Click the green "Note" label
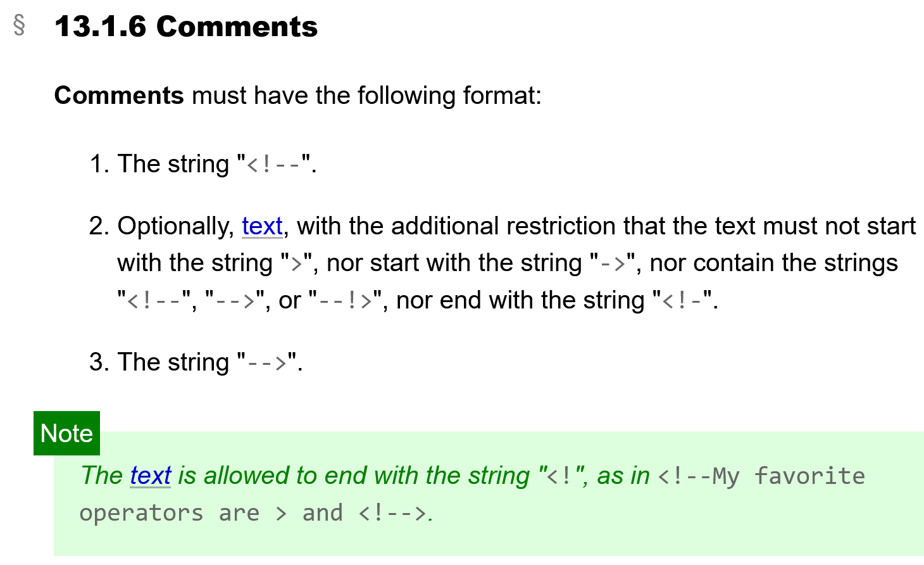924x565 pixels. [x=66, y=433]
